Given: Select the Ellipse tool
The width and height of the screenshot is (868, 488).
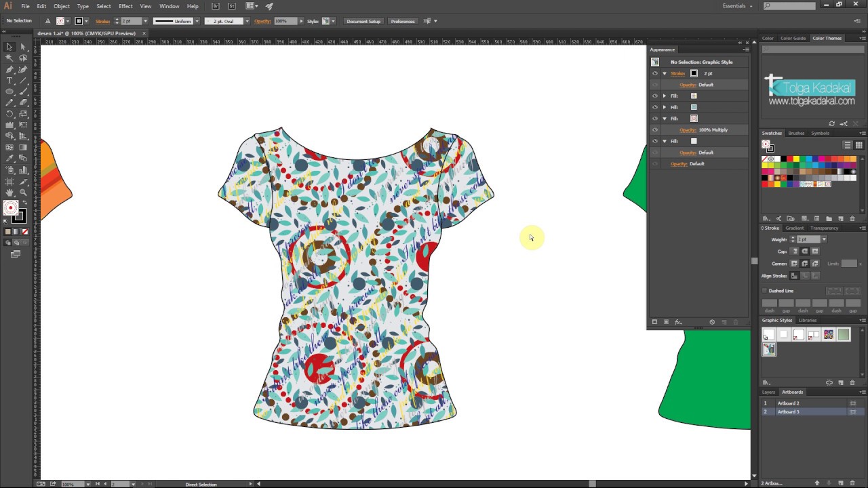Looking at the screenshot, I should (9, 91).
